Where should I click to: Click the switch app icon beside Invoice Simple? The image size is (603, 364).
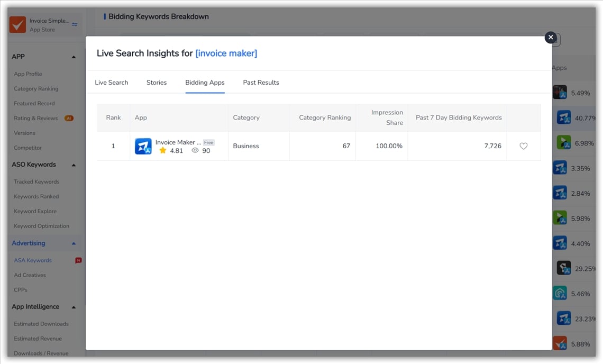(x=75, y=24)
